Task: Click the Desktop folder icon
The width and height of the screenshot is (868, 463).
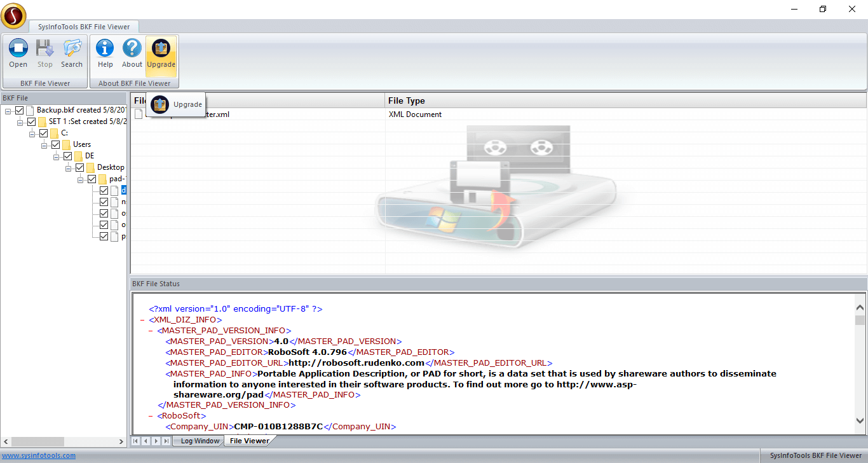Action: pyautogui.click(x=91, y=168)
